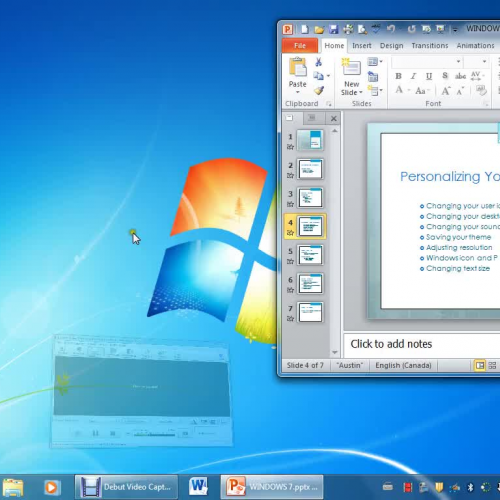Save the presentation with the floppy disk icon
This screenshot has width=500, height=500.
coord(333,29)
